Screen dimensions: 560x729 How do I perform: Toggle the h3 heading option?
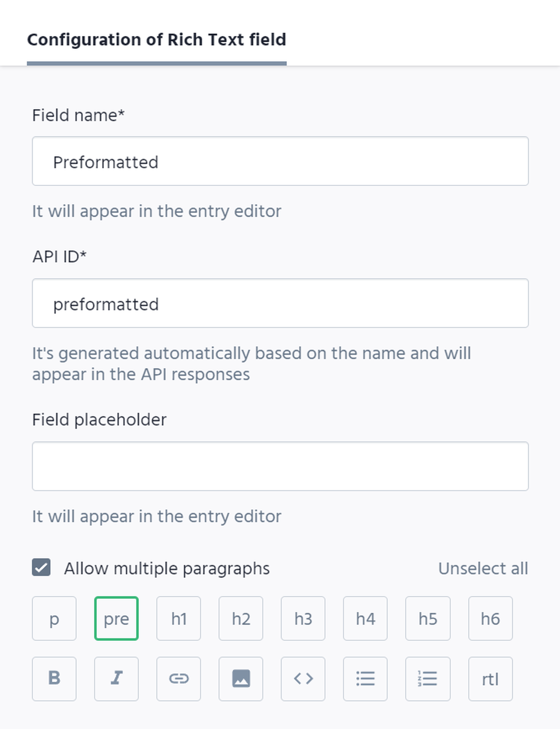303,619
